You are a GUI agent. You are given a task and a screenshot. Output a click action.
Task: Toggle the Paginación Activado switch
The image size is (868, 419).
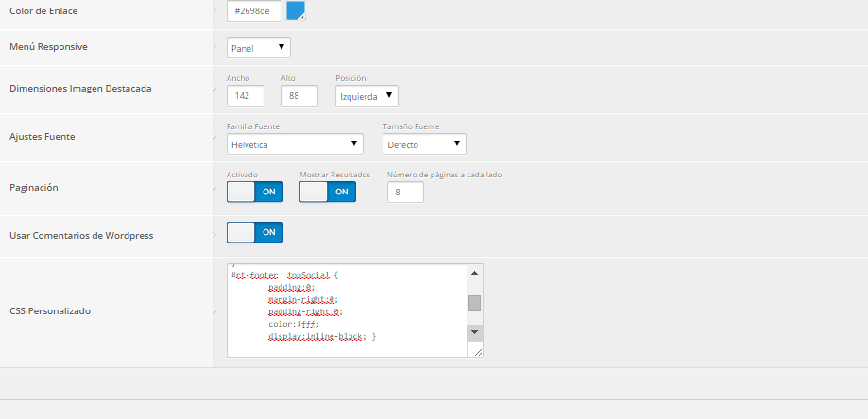tap(255, 192)
